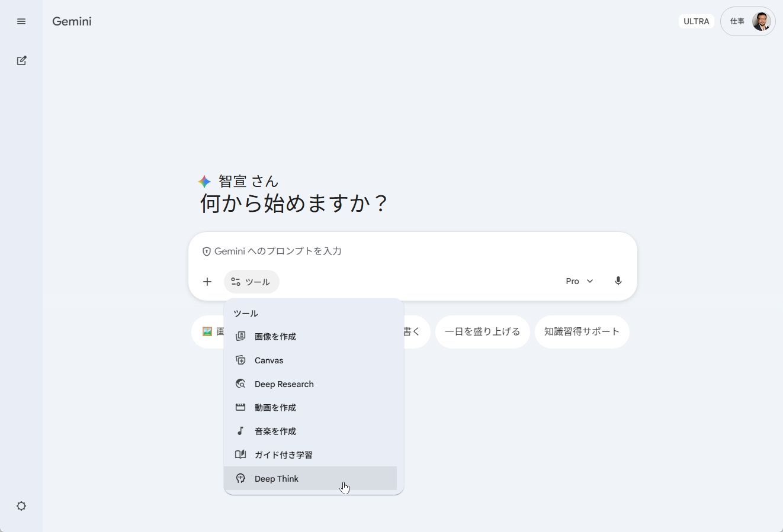Click the Gemini title at top left
783x532 pixels.
71,21
